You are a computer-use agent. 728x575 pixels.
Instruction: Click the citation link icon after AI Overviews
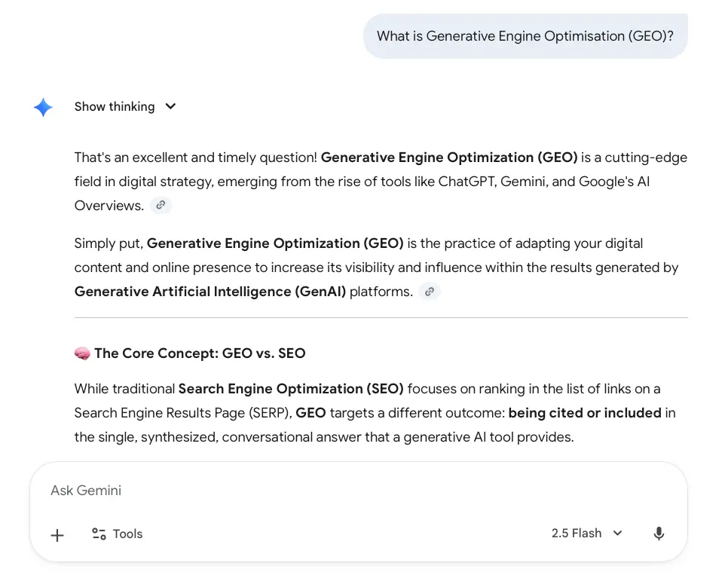click(x=161, y=205)
